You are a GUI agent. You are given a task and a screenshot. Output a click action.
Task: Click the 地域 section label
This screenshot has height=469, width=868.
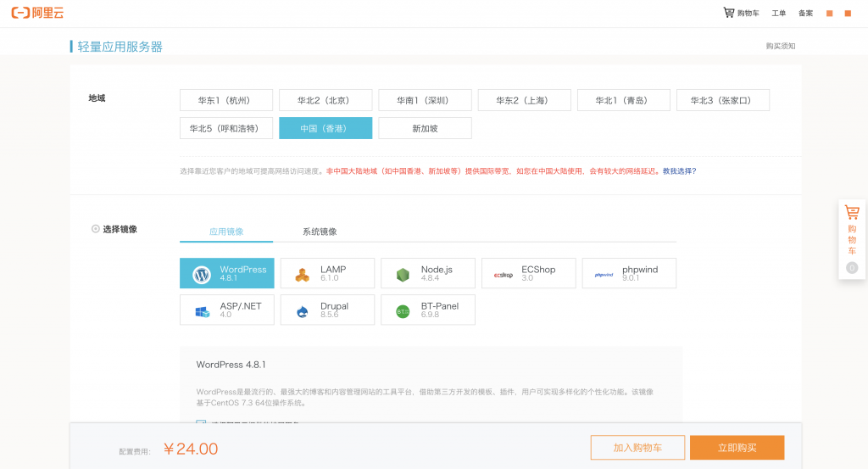(97, 98)
